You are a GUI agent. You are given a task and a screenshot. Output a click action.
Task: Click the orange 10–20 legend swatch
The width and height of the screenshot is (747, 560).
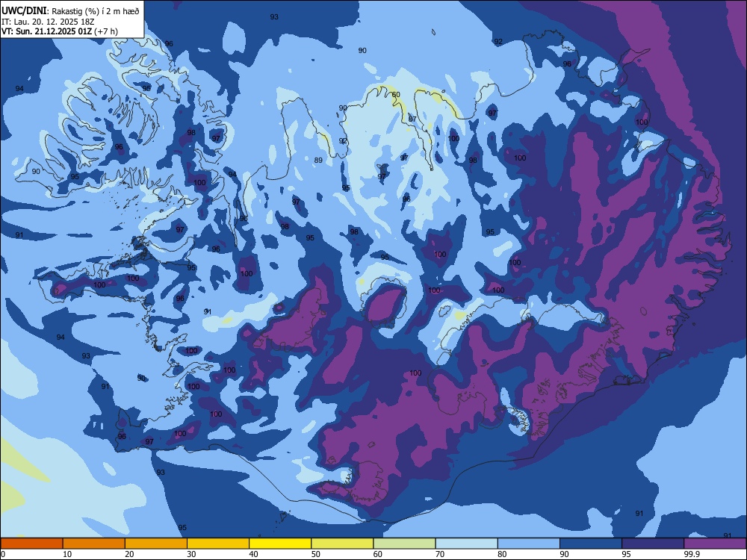pos(94,544)
